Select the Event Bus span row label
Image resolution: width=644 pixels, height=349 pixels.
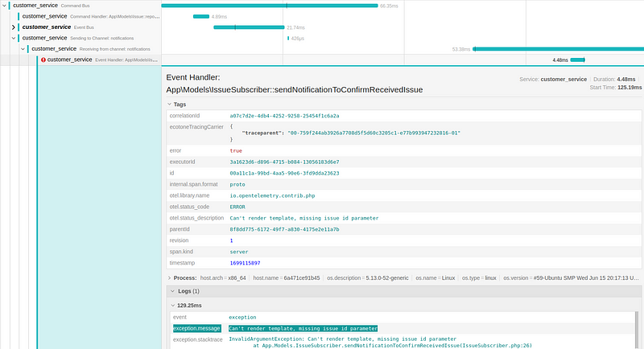pos(58,27)
